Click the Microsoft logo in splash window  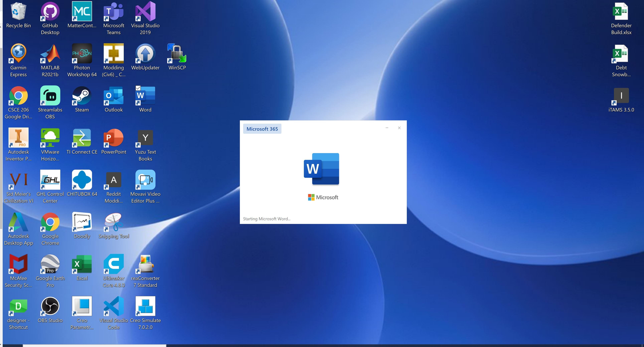click(x=323, y=197)
